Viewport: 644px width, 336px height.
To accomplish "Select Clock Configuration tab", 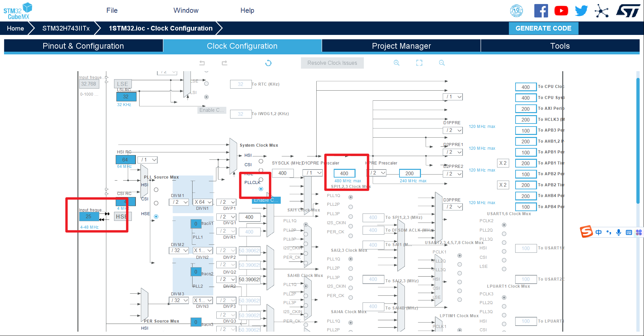I will [242, 46].
